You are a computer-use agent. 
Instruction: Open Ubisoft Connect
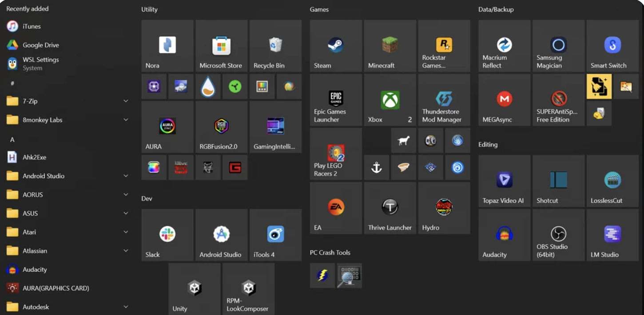[x=457, y=167]
